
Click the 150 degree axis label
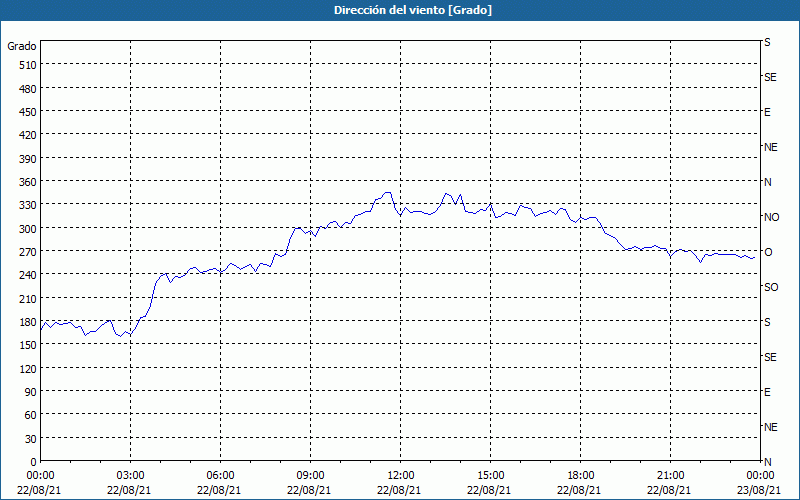pos(28,345)
